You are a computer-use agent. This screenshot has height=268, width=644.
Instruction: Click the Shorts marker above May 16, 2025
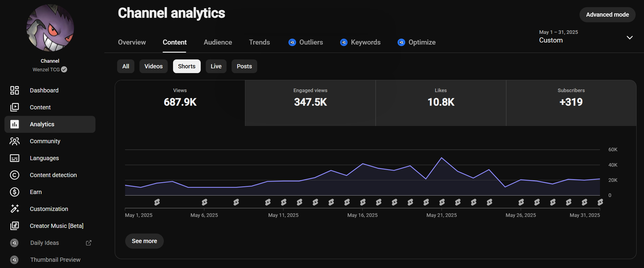point(363,202)
